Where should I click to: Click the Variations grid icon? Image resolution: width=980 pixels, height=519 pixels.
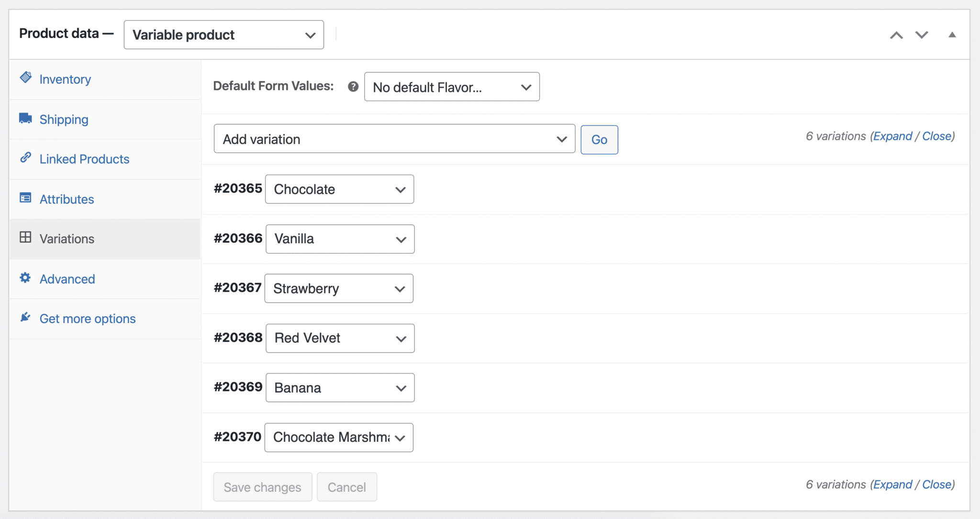point(25,237)
